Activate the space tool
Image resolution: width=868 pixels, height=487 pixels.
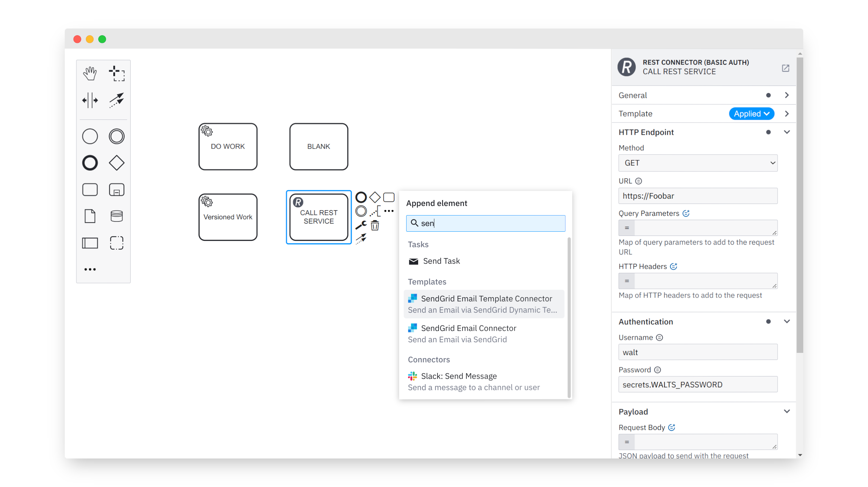click(x=90, y=100)
